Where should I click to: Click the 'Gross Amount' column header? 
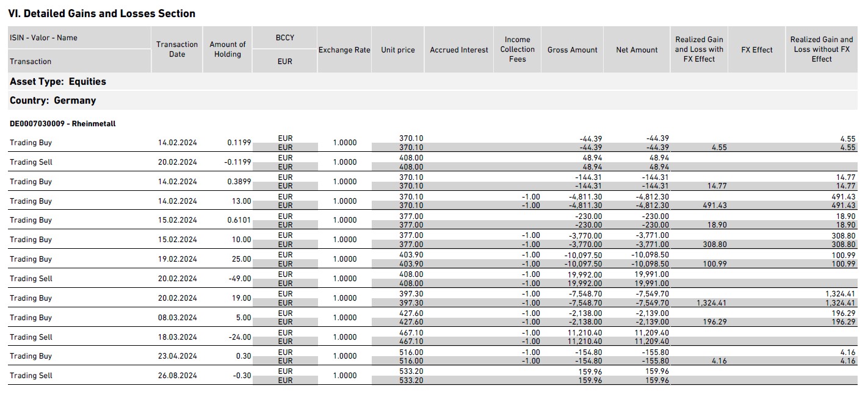(572, 50)
